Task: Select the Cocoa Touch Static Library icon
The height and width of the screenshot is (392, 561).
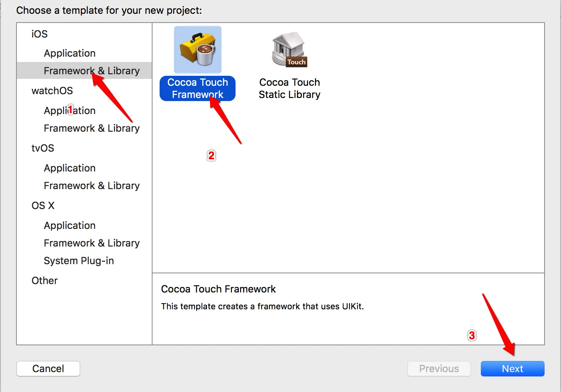Action: point(290,49)
